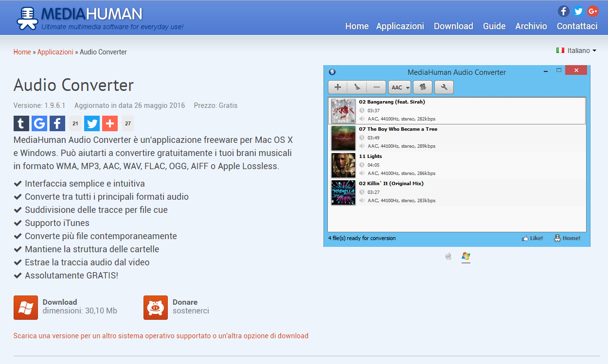This screenshot has width=608, height=364.
Task: Open the Archivio menu item
Action: pos(531,26)
